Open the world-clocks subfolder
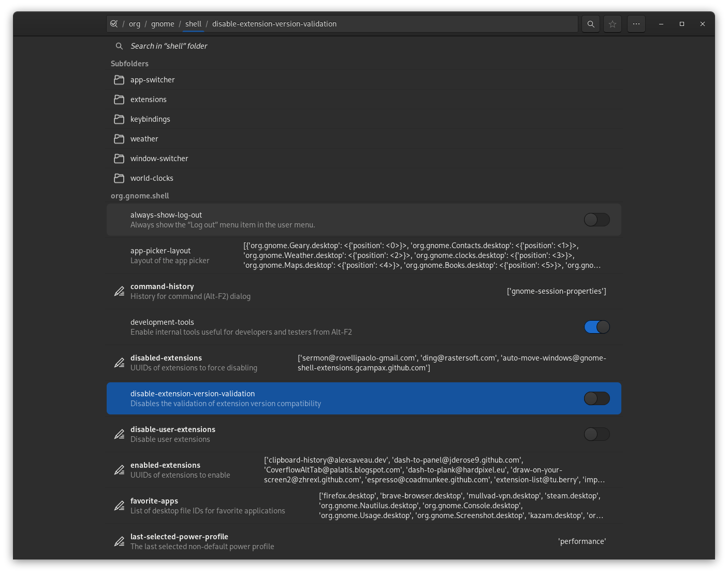The image size is (728, 574). click(152, 178)
